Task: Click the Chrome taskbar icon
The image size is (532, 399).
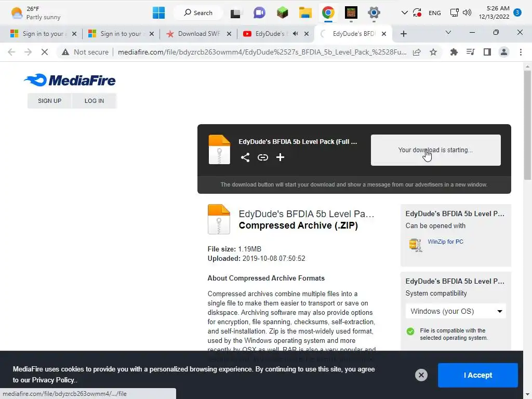Action: click(x=328, y=13)
